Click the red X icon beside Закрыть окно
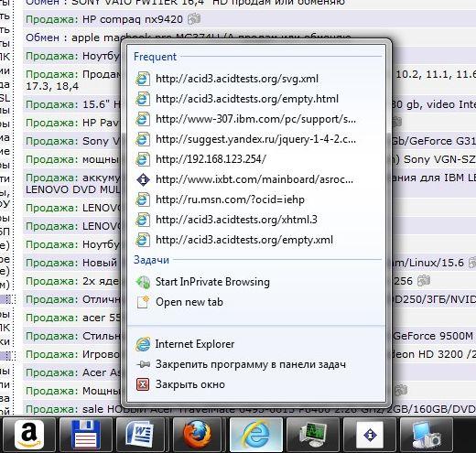Image resolution: width=476 pixels, height=453 pixels. pos(143,384)
